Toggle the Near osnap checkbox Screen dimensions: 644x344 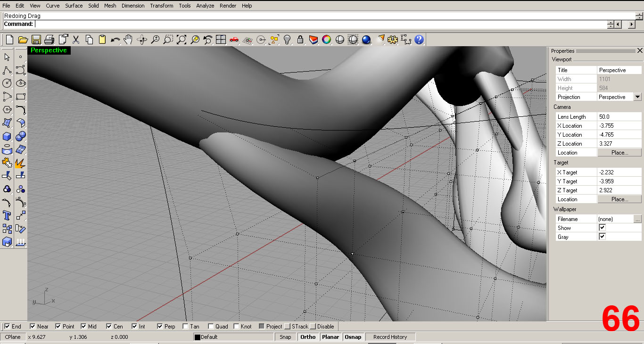[x=33, y=326]
